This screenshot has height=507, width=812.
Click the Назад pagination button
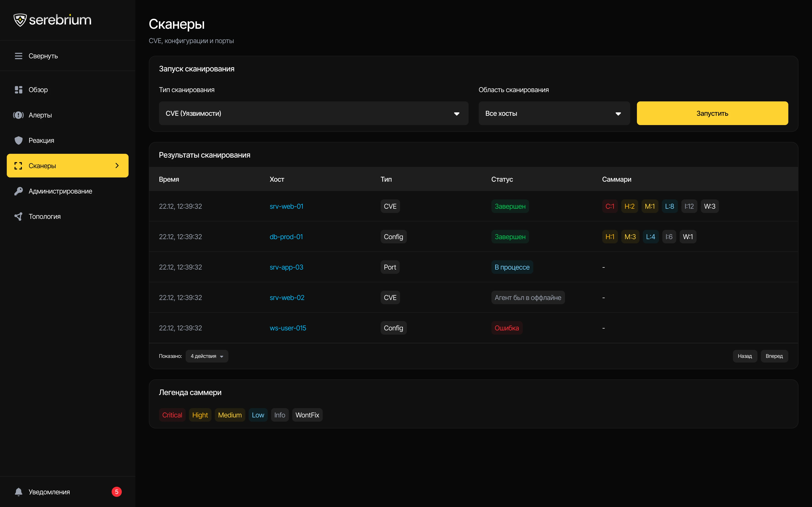745,356
